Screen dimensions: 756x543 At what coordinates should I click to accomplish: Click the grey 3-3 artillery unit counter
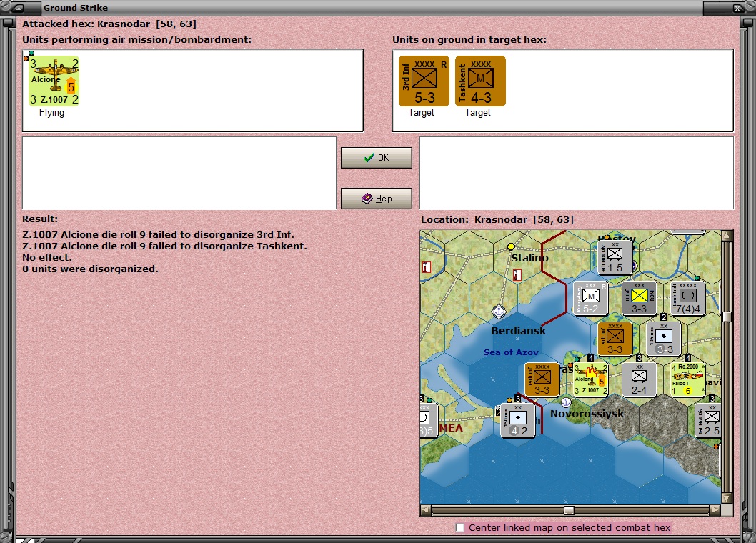(x=664, y=339)
